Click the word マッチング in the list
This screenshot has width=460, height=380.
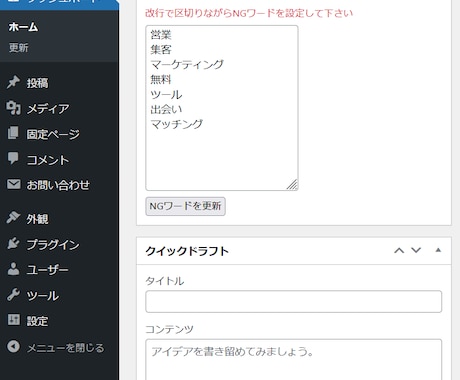pyautogui.click(x=177, y=124)
